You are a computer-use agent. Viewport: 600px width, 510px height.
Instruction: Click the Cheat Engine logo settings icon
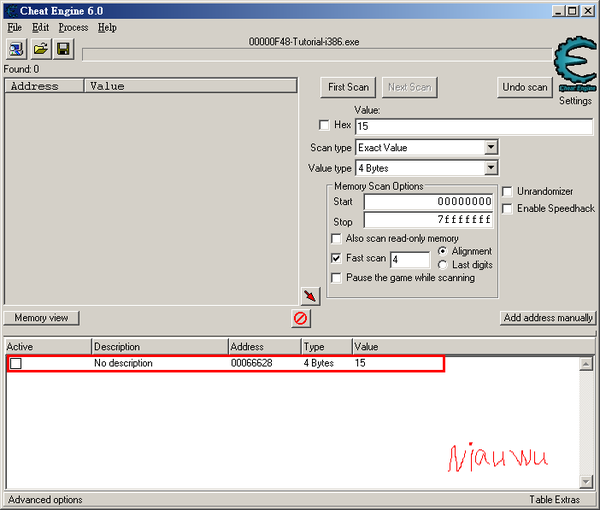pos(575,64)
